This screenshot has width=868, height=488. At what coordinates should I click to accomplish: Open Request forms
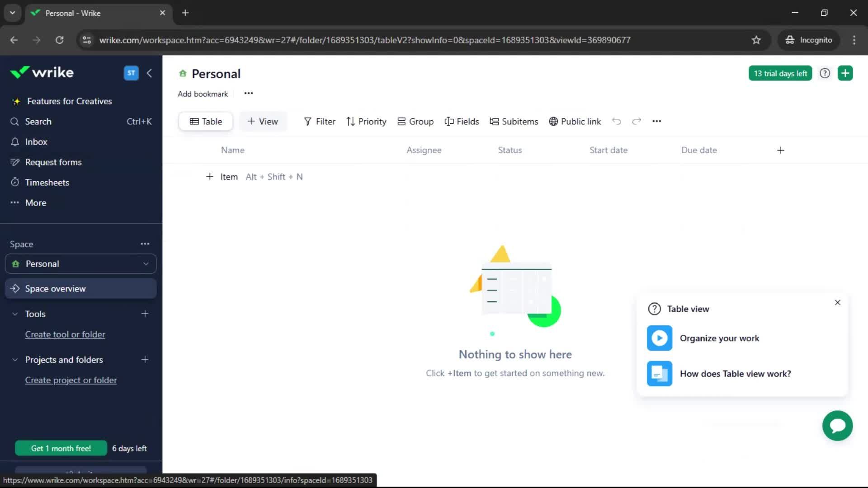[53, 162]
